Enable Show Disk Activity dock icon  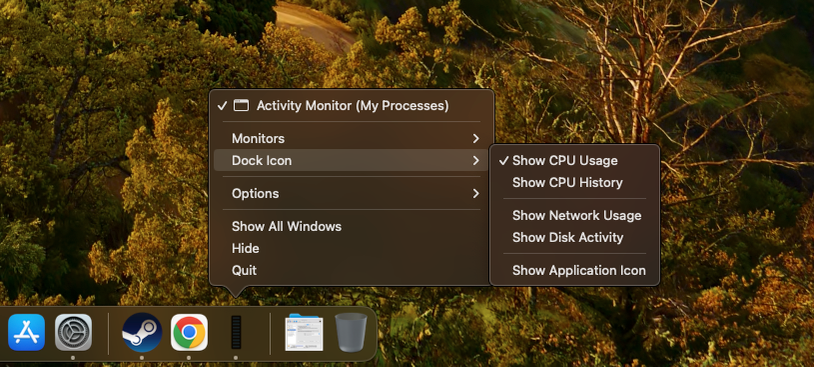[x=575, y=238]
